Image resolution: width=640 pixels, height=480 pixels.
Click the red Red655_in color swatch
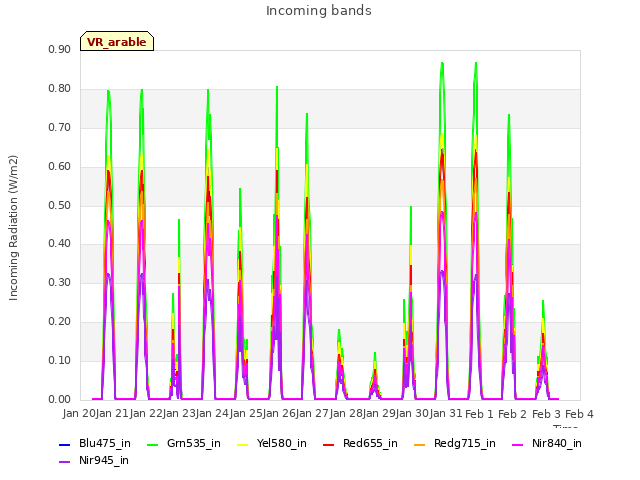click(329, 444)
